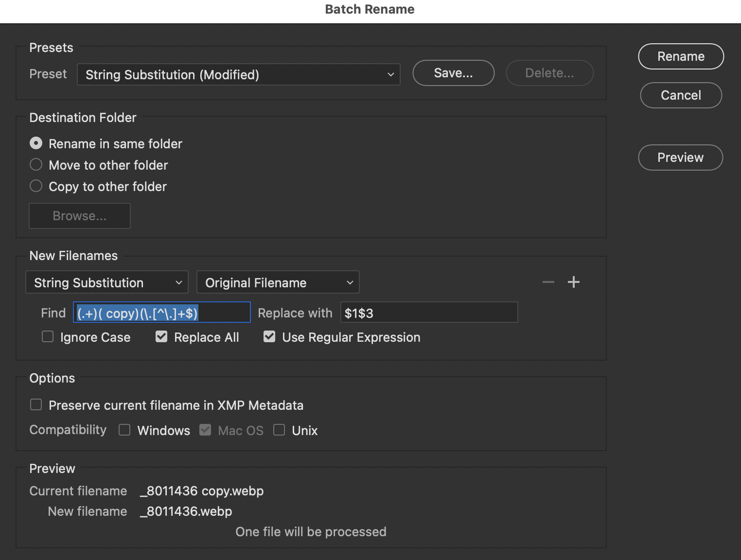Open the Preset dropdown
The width and height of the screenshot is (741, 560).
pyautogui.click(x=238, y=74)
